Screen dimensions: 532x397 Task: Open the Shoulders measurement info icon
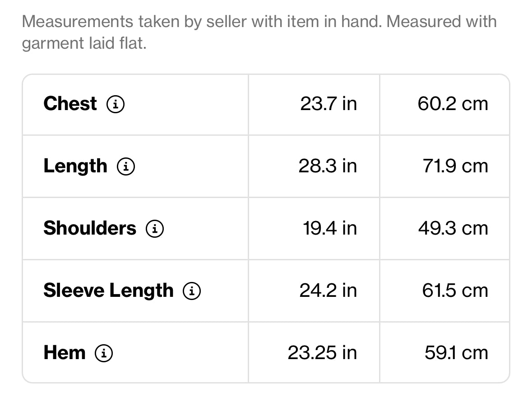click(x=155, y=229)
